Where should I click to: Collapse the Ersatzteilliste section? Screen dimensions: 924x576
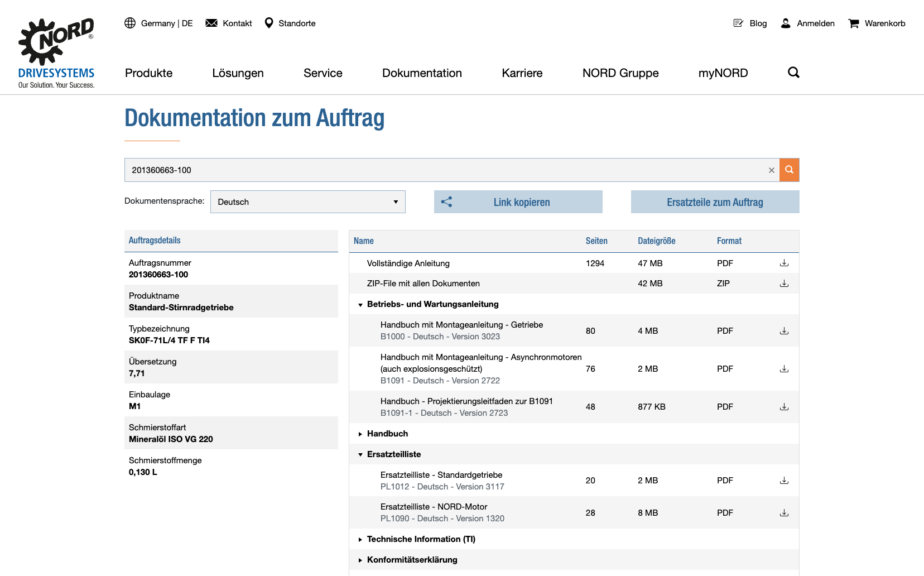360,455
